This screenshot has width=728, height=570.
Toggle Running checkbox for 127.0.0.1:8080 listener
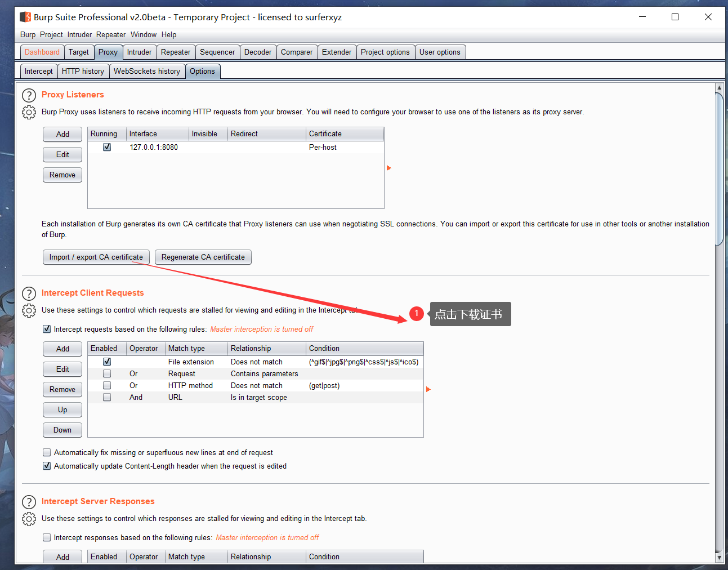(x=107, y=147)
